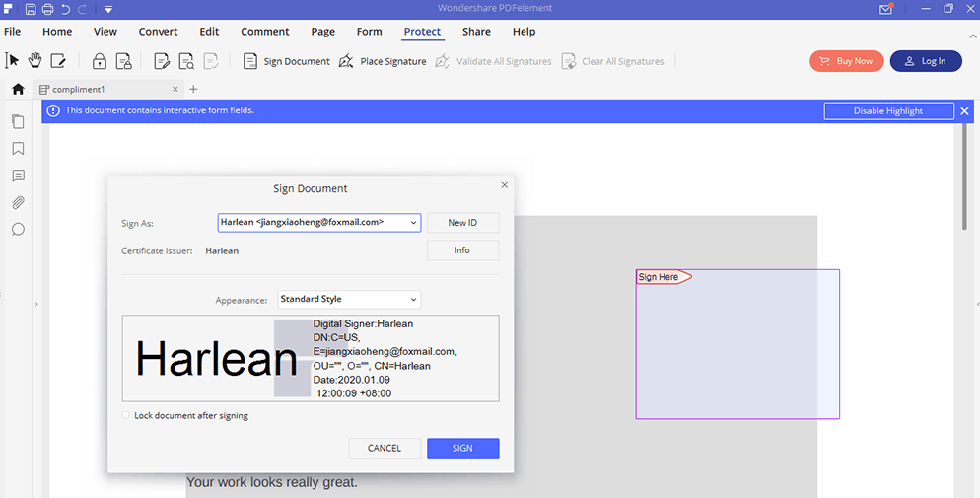The image size is (980, 498).
Task: Open the page thumbnails panel icon
Action: tap(18, 121)
